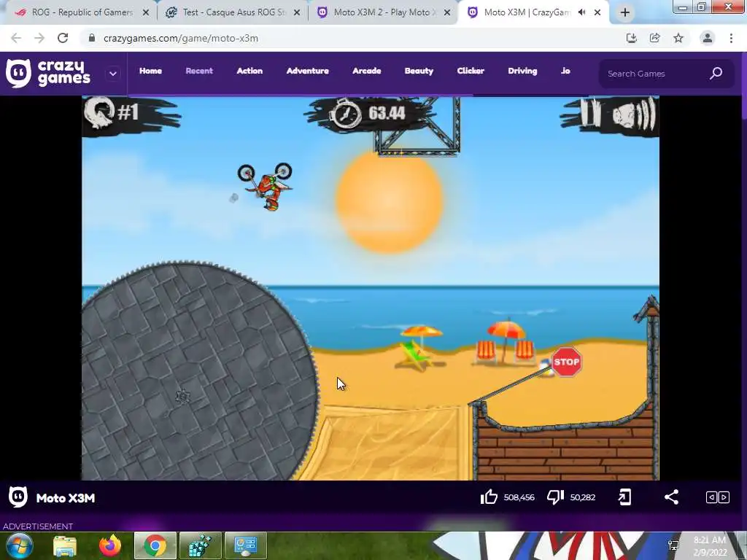Go back with browser back arrow

[x=16, y=38]
